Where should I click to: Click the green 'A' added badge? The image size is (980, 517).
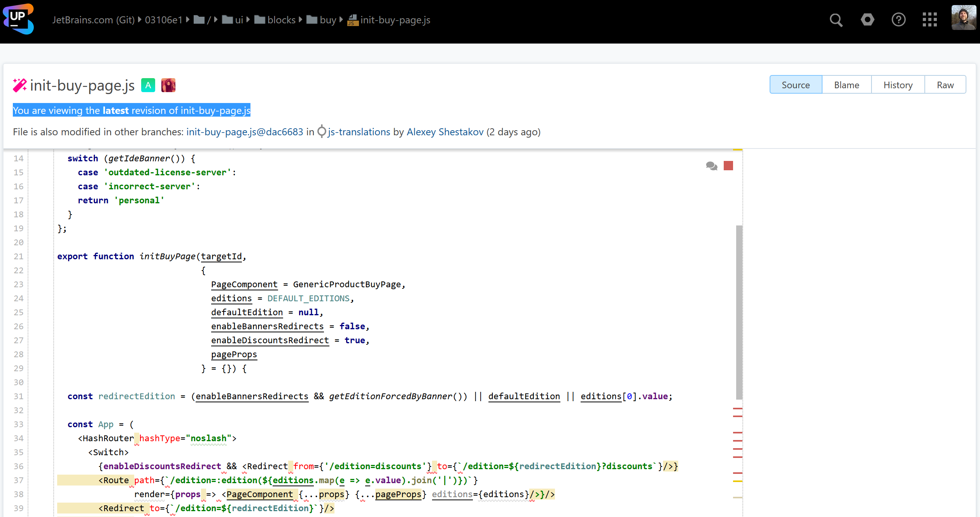click(148, 85)
